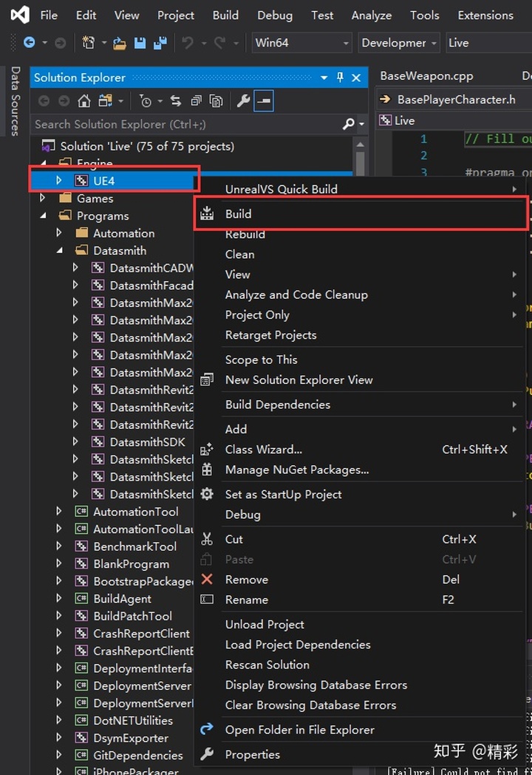Open the Development configuration dropdown
Image resolution: width=532 pixels, height=775 pixels.
398,43
